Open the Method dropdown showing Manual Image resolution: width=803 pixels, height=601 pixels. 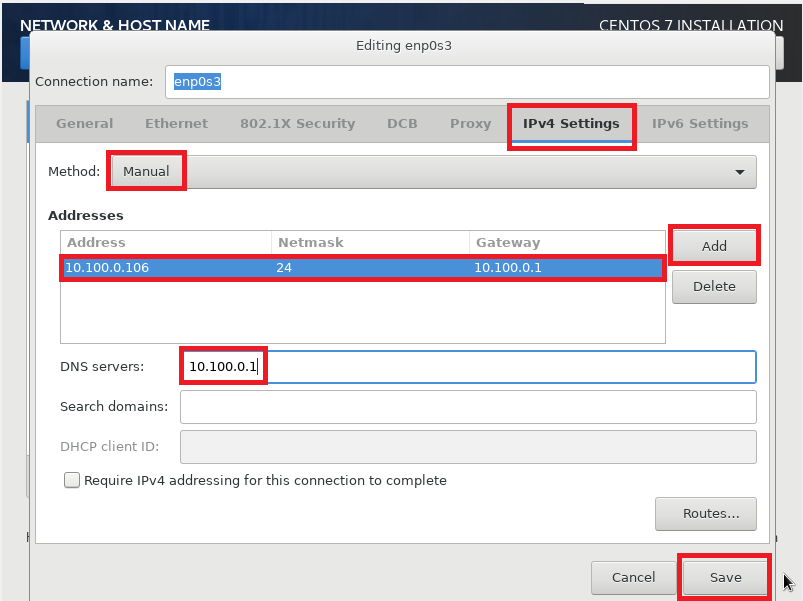tap(434, 172)
